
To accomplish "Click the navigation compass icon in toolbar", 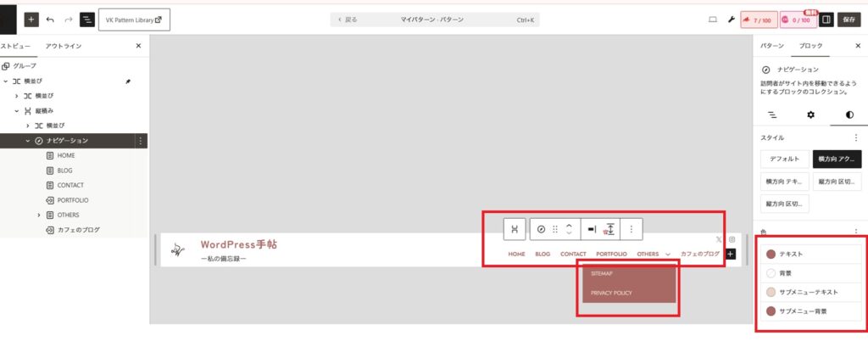I will (x=542, y=229).
